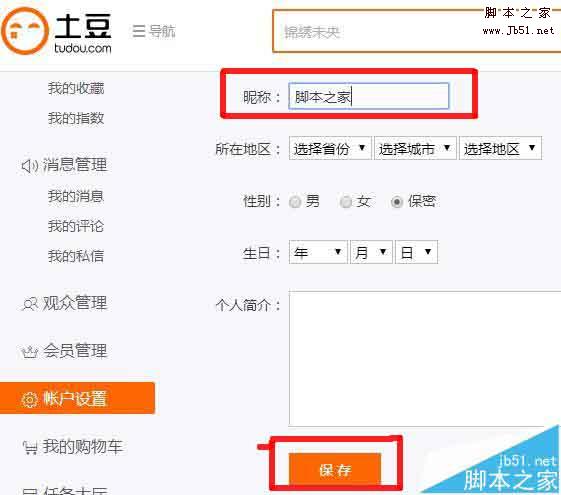Click the 消息管理 section label

point(75,165)
